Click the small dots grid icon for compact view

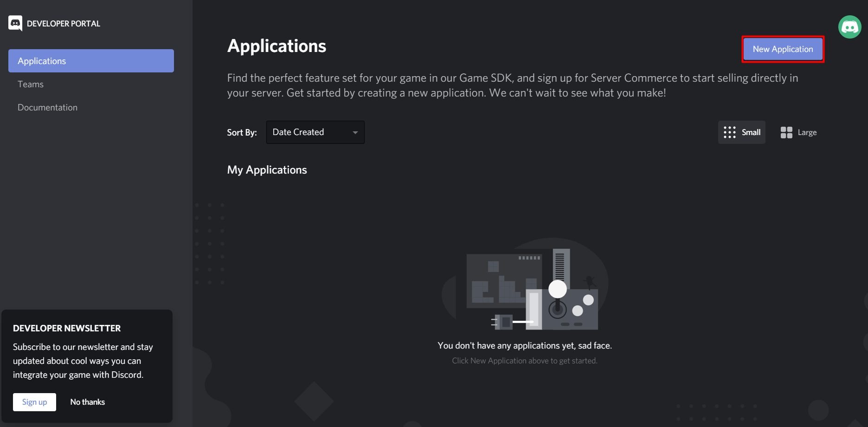tap(729, 132)
